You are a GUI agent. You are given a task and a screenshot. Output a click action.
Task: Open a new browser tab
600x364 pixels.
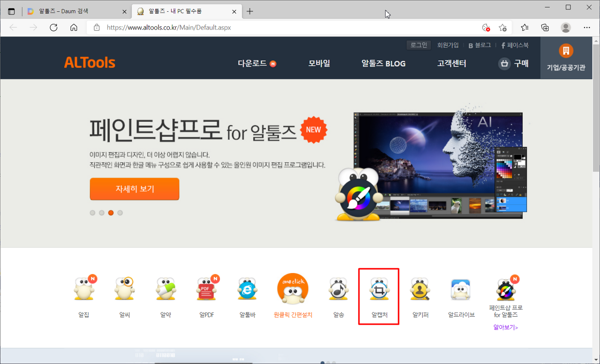(250, 11)
